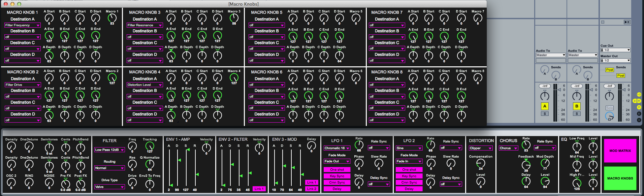Solo return track A with S button
This screenshot has height=196, width=644.
(545, 114)
